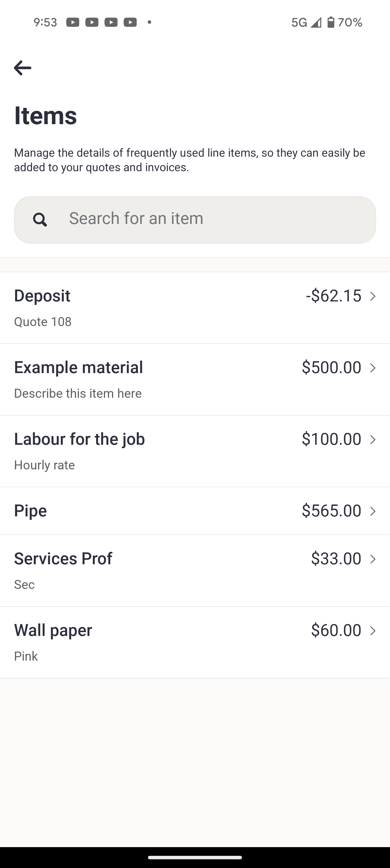Expand the Example material chevron
Image resolution: width=390 pixels, height=868 pixels.
point(373,368)
